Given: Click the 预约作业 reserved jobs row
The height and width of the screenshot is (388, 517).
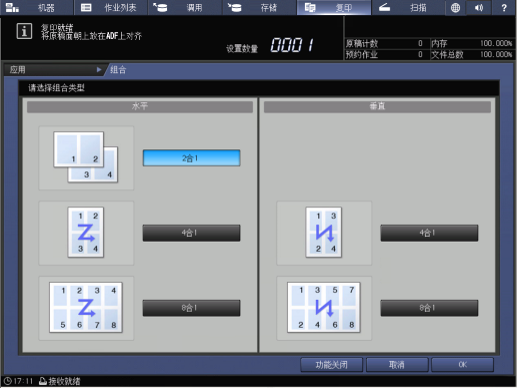Looking at the screenshot, I should (386, 54).
